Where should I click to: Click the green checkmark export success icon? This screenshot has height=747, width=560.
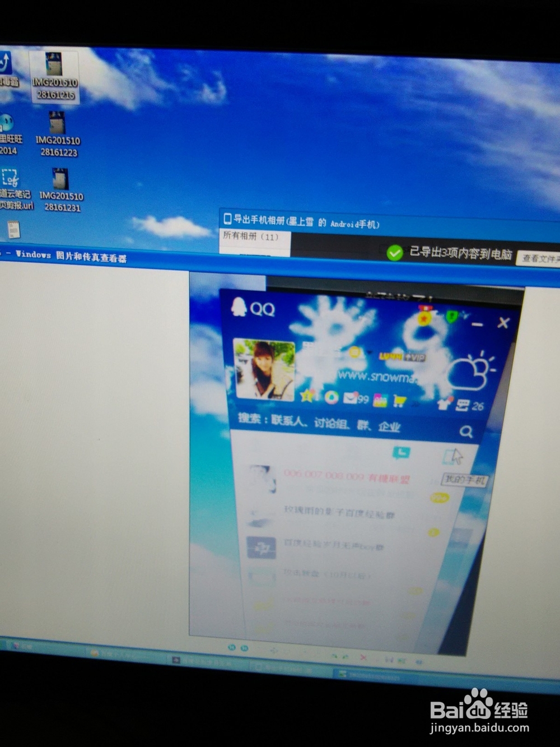(x=395, y=253)
